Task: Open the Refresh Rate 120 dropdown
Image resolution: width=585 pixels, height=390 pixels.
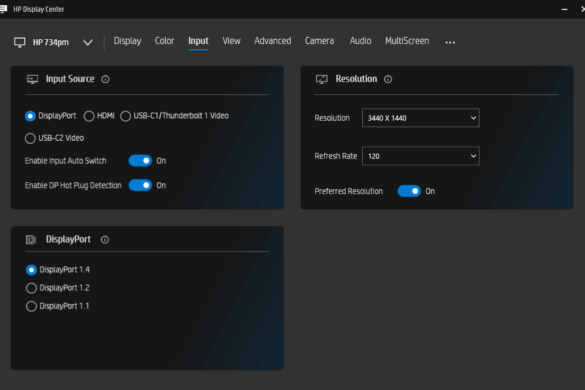Action: 421,156
